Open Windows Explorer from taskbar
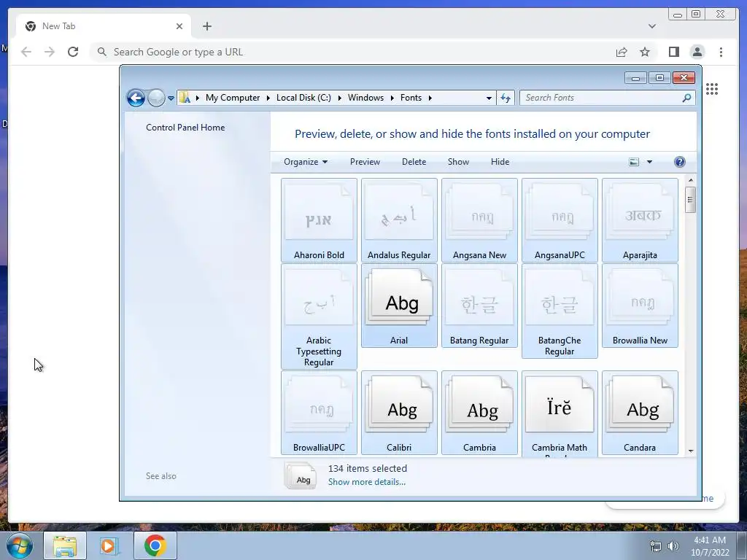This screenshot has height=560, width=747. pos(65,545)
